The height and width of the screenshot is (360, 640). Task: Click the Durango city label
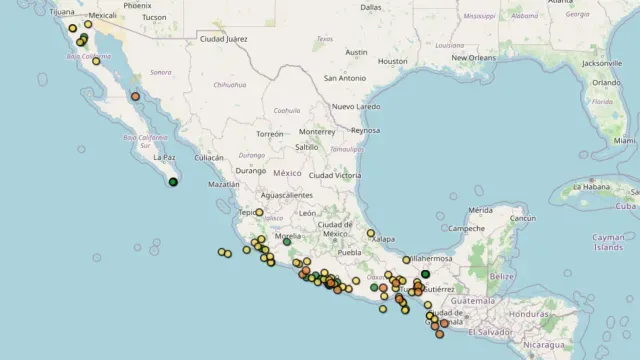click(251, 171)
